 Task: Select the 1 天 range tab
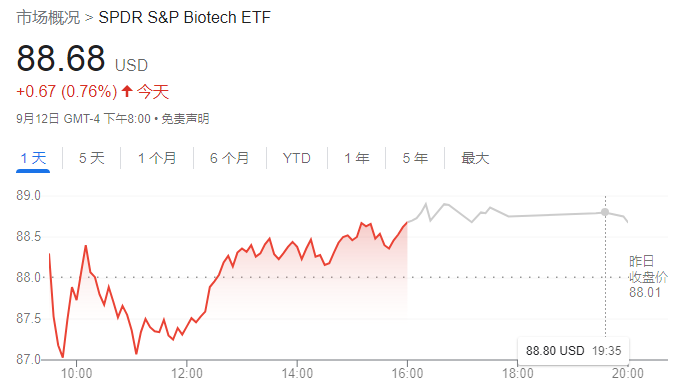click(x=33, y=158)
